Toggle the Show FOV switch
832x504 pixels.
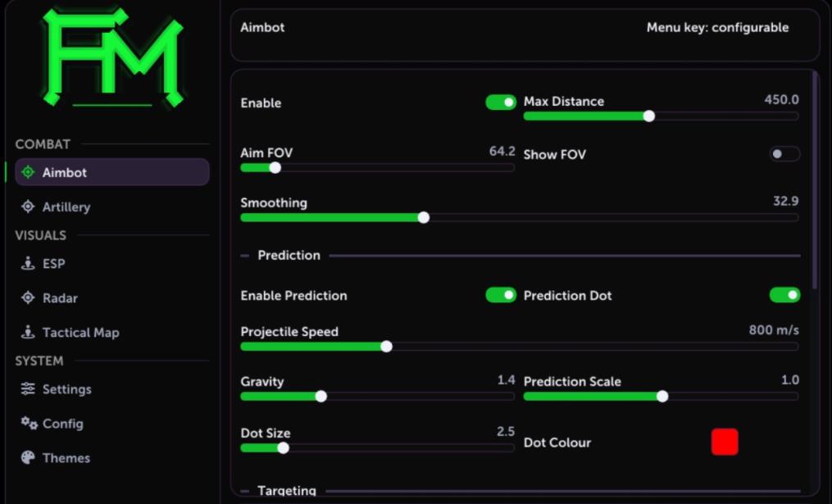(784, 154)
